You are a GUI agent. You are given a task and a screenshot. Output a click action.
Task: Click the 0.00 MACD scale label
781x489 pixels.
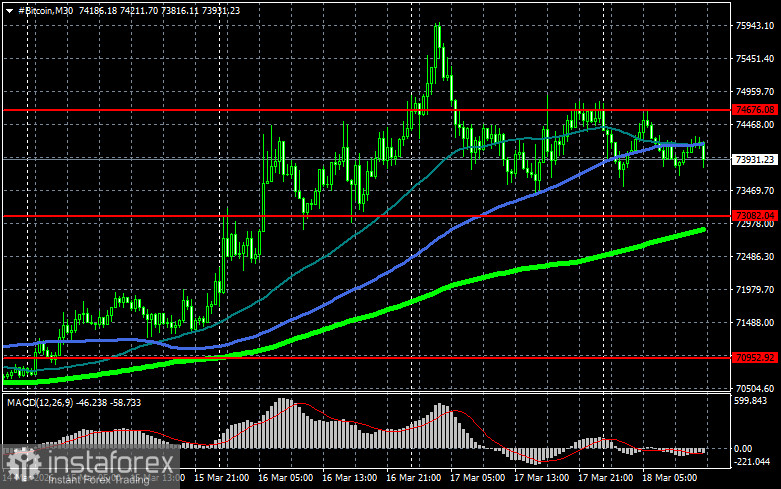click(x=743, y=449)
